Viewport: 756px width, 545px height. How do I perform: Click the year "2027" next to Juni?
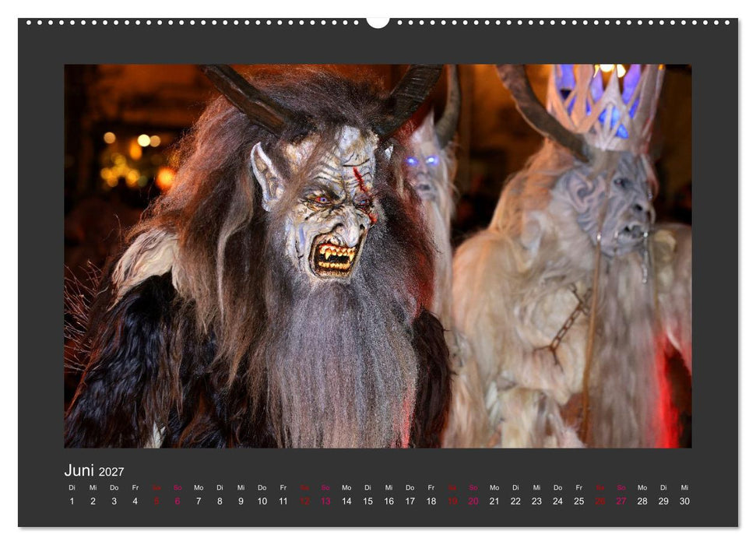[x=111, y=472]
